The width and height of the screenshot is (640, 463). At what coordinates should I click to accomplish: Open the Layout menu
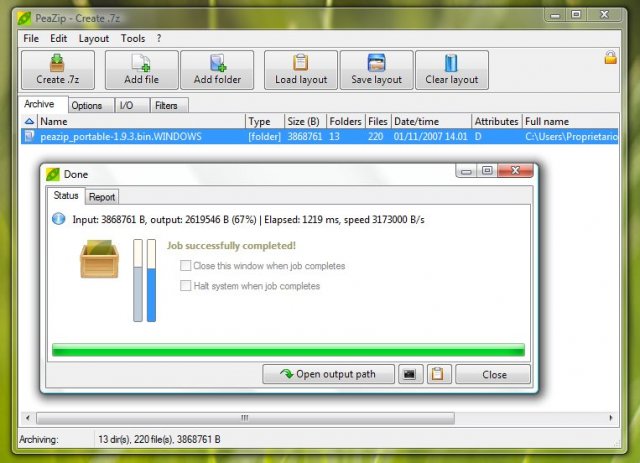pos(94,38)
